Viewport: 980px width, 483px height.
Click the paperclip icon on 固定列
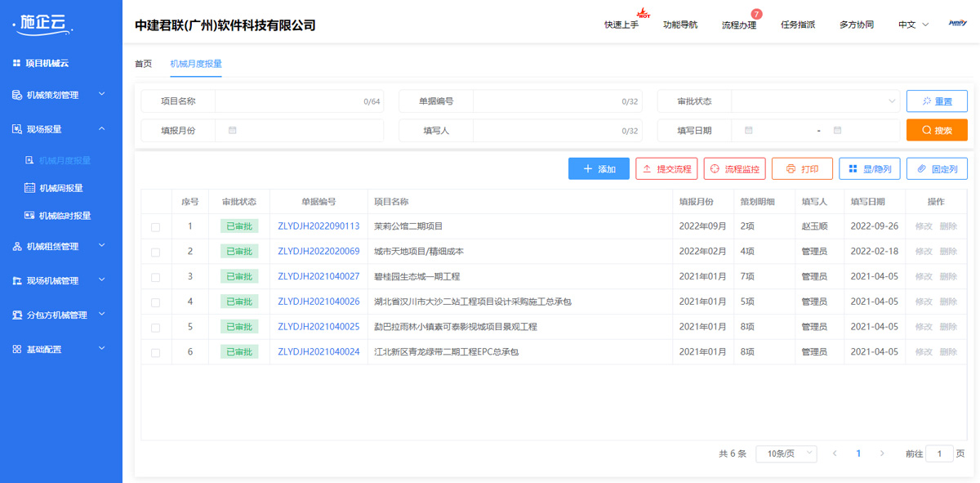922,169
